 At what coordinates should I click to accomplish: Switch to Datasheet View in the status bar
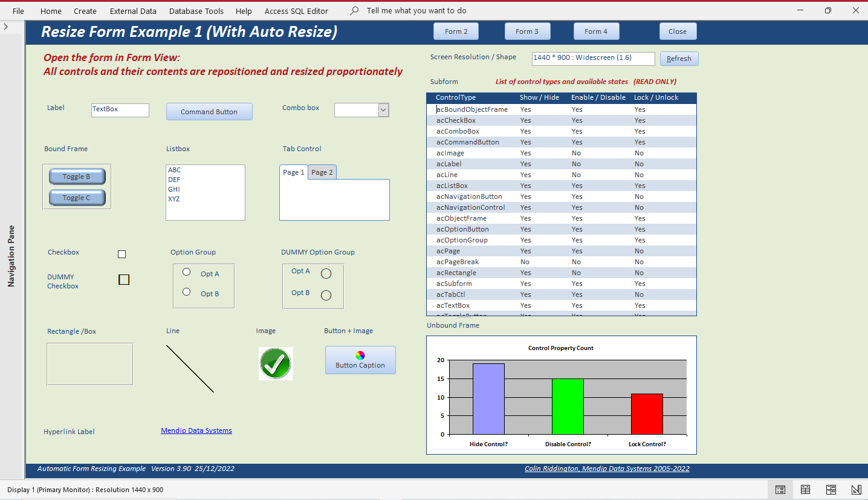click(x=806, y=489)
